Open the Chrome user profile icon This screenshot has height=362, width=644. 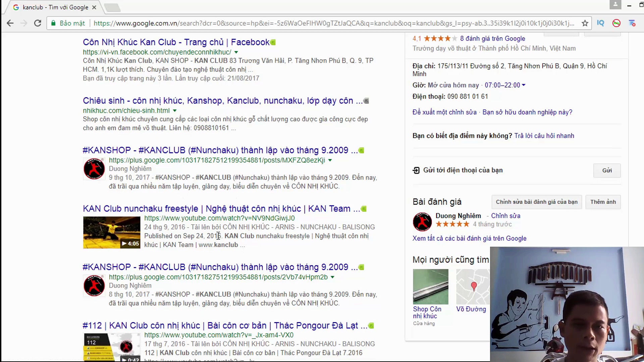[x=615, y=5]
